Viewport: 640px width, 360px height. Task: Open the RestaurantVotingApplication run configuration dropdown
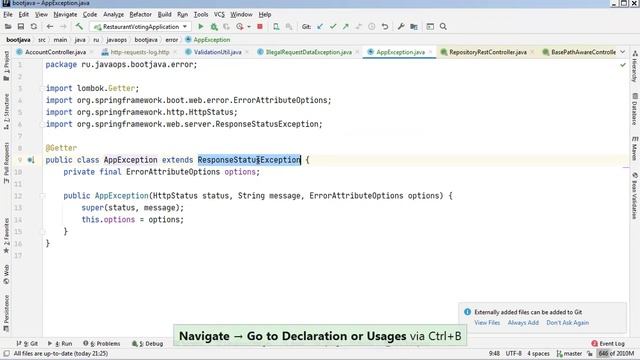click(140, 27)
